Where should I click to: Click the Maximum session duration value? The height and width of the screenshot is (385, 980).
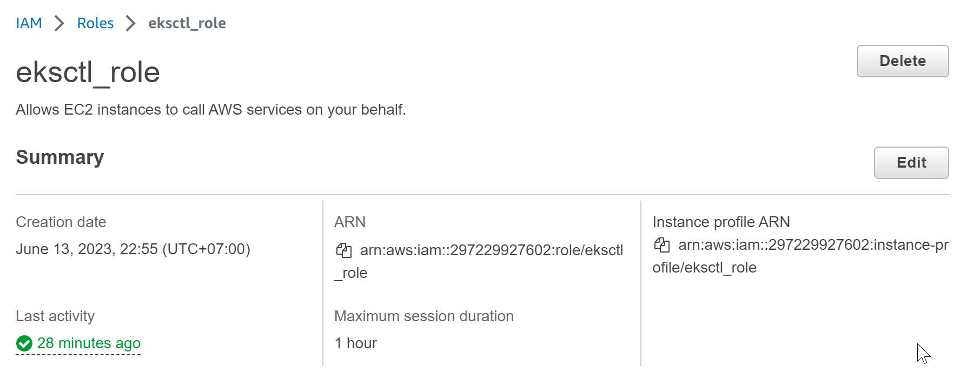355,343
